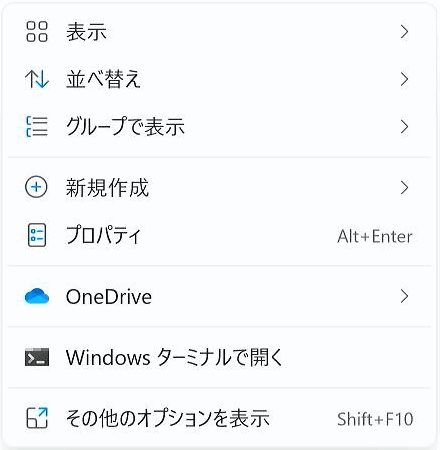The height and width of the screenshot is (450, 440).
Task: Select その他のオプションを表示 entry
Action: pos(220,418)
